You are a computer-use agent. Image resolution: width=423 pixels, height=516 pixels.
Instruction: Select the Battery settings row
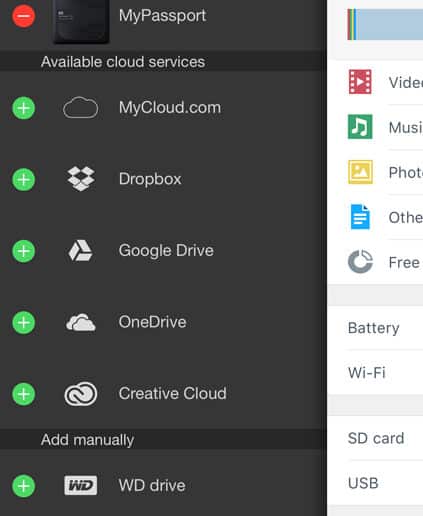pos(375,328)
